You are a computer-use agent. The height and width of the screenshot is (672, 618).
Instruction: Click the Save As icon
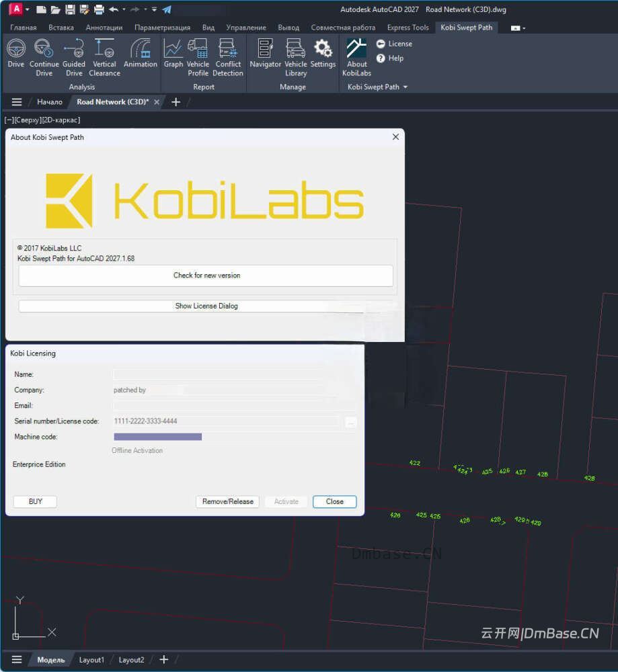tap(85, 9)
